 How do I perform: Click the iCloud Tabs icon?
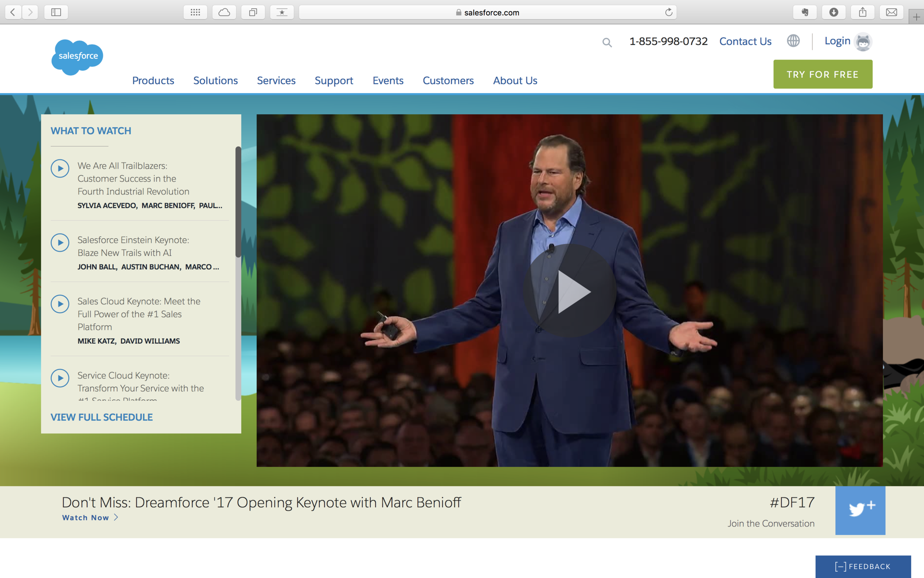tap(224, 12)
